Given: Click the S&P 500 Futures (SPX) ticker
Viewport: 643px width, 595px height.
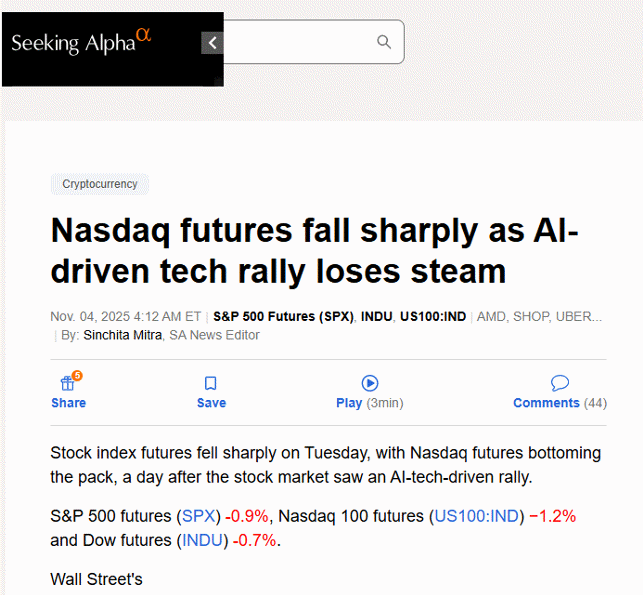Looking at the screenshot, I should 284,316.
